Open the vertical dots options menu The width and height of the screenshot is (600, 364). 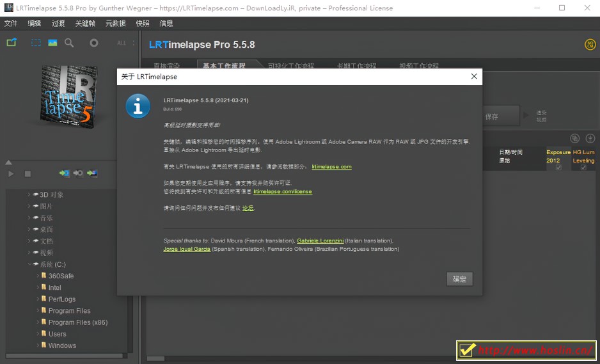[134, 43]
